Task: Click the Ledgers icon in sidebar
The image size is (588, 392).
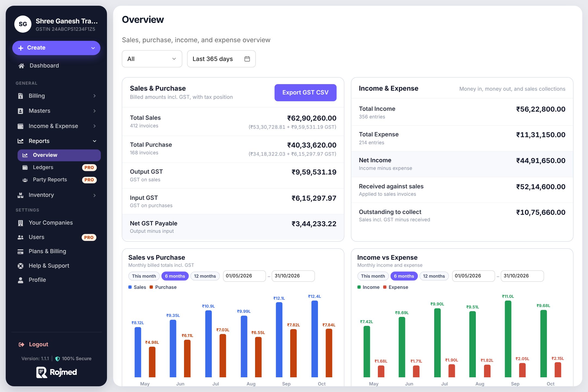Action: tap(25, 167)
